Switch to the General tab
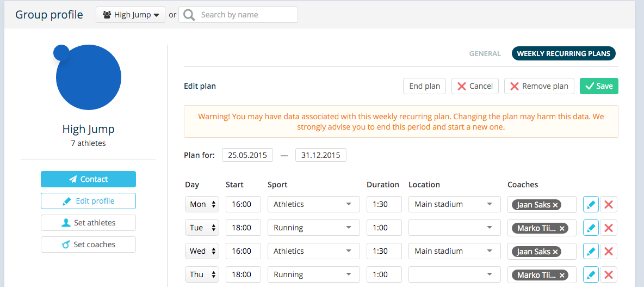This screenshot has width=644, height=287. (485, 53)
